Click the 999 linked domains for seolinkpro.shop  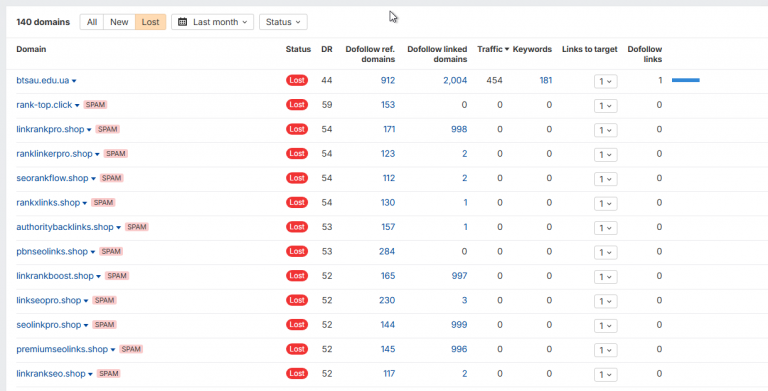[459, 325]
